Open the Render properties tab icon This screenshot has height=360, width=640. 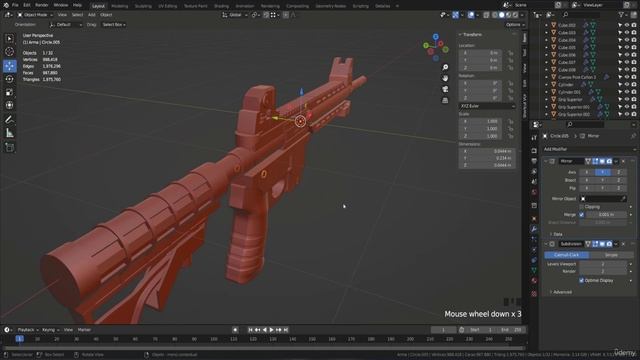pyautogui.click(x=534, y=151)
